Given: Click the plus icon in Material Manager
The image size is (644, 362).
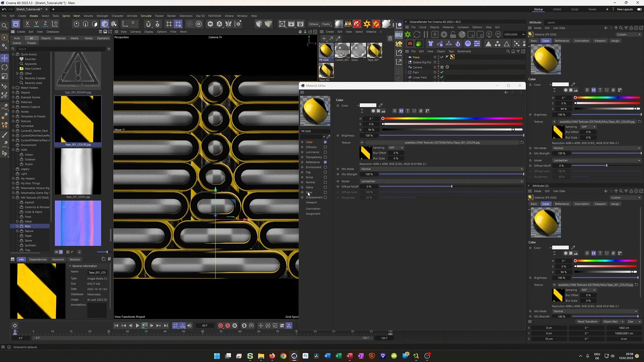Looking at the screenshot, I should tap(324, 39).
